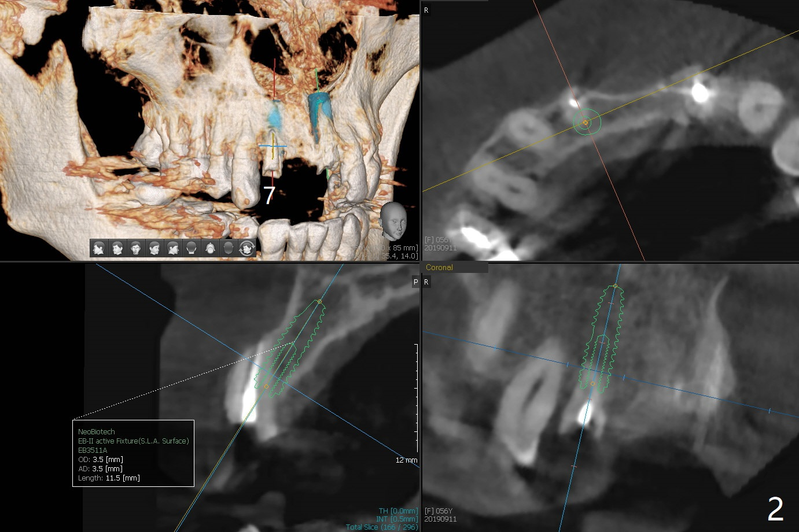
Task: Show the posterior back-of-head view icon
Action: click(192, 248)
